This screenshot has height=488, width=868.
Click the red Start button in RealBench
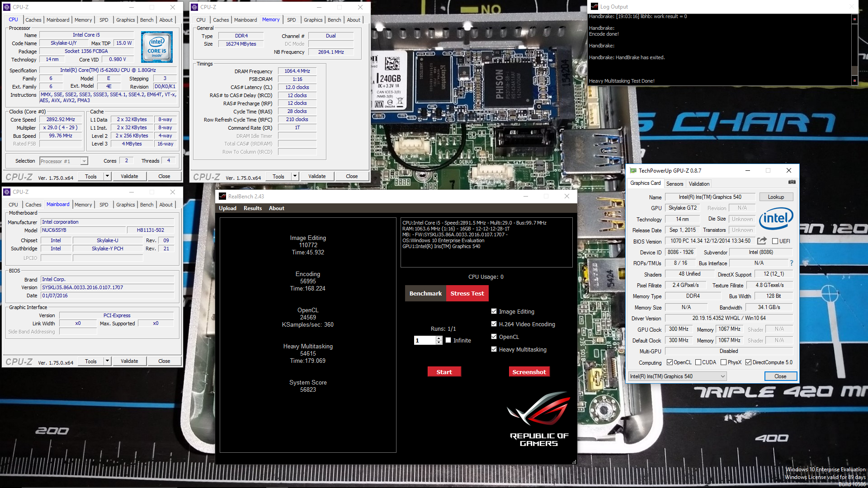coord(444,372)
